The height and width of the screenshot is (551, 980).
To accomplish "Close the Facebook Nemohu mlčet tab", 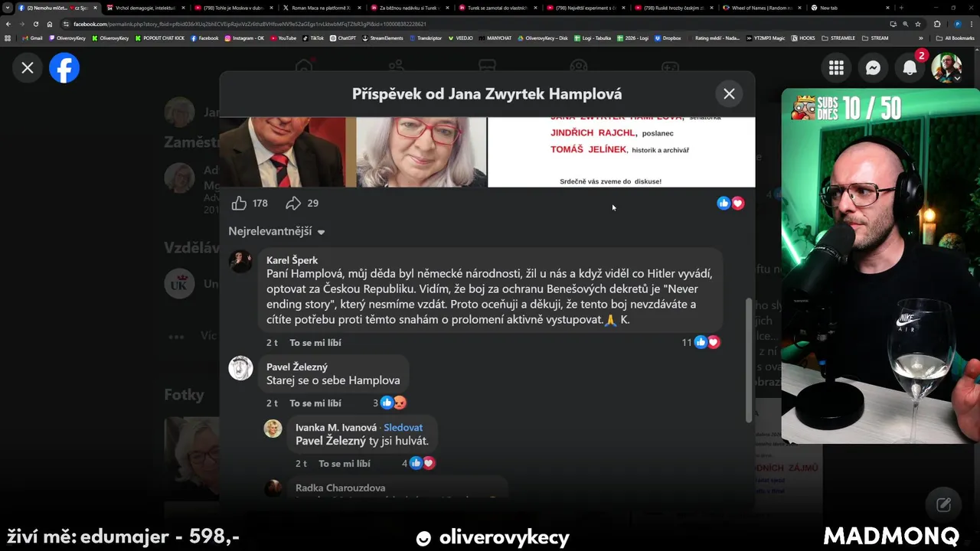I will [x=96, y=8].
